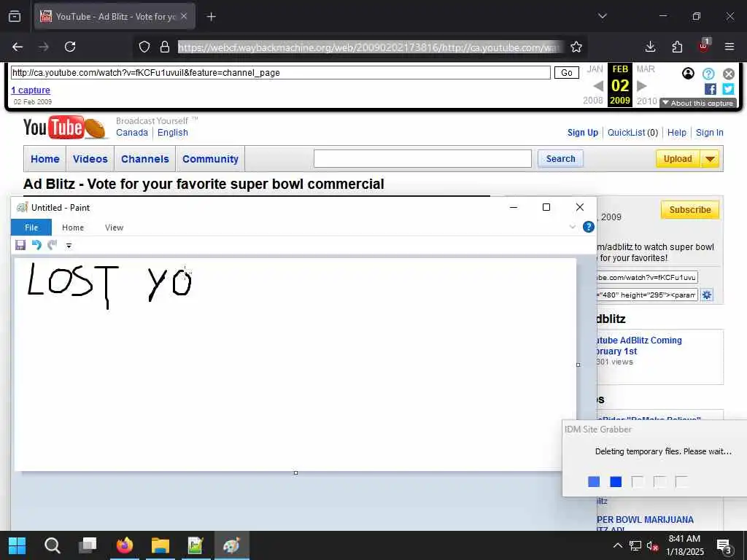
Task: Open Customize Quick Access Toolbar dropdown in Paint
Action: (x=69, y=246)
